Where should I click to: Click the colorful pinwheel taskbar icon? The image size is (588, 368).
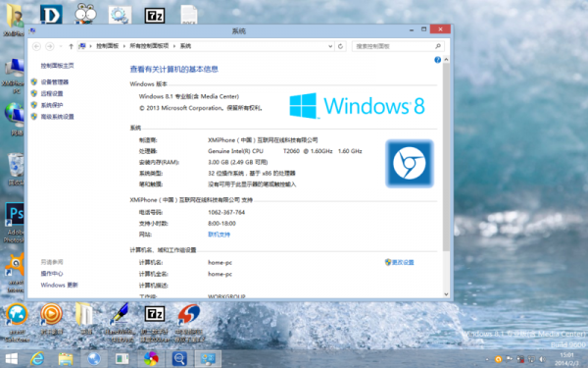[151, 359]
